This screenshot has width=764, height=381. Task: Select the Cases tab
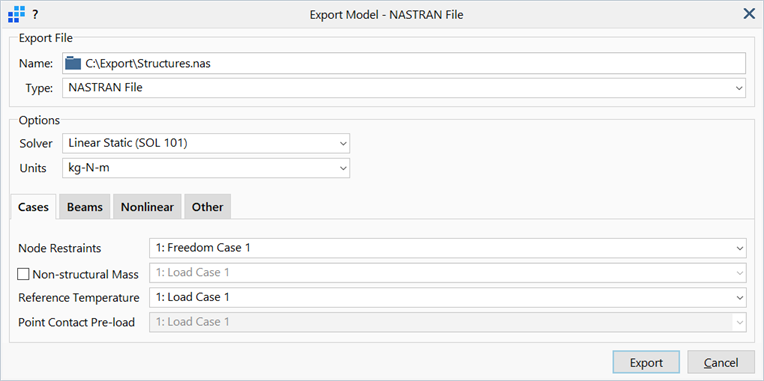[34, 207]
